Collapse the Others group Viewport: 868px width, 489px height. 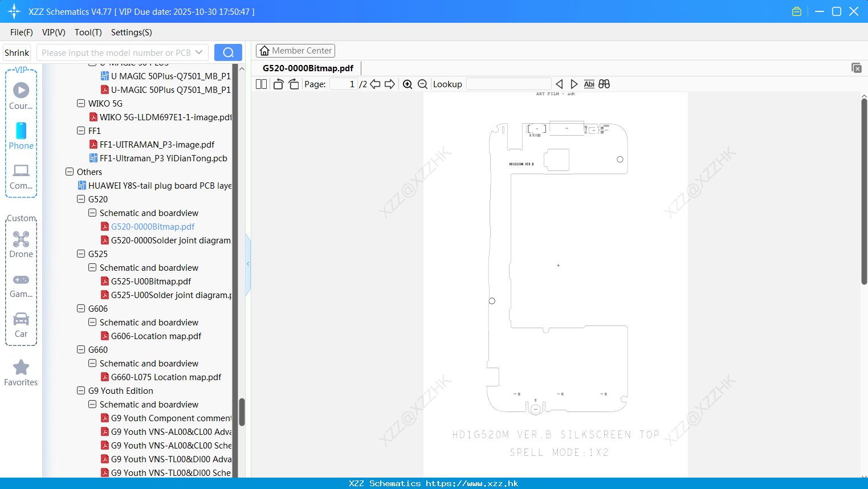(x=70, y=172)
